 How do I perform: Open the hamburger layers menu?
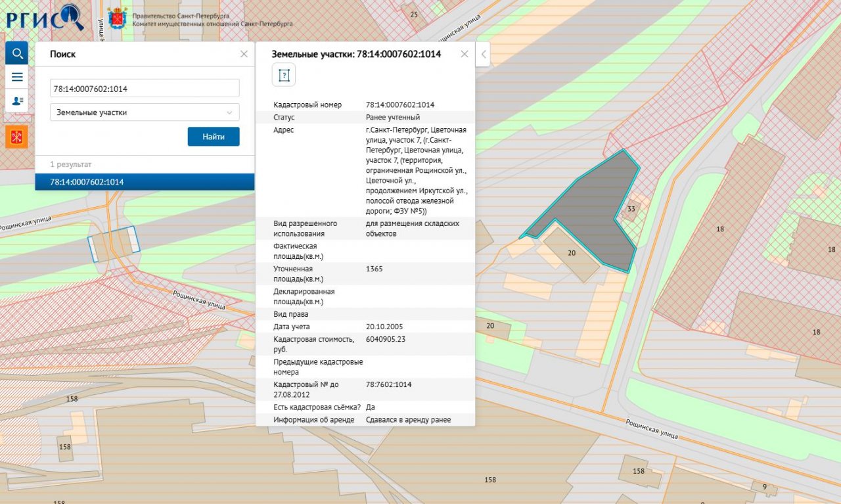pyautogui.click(x=17, y=77)
